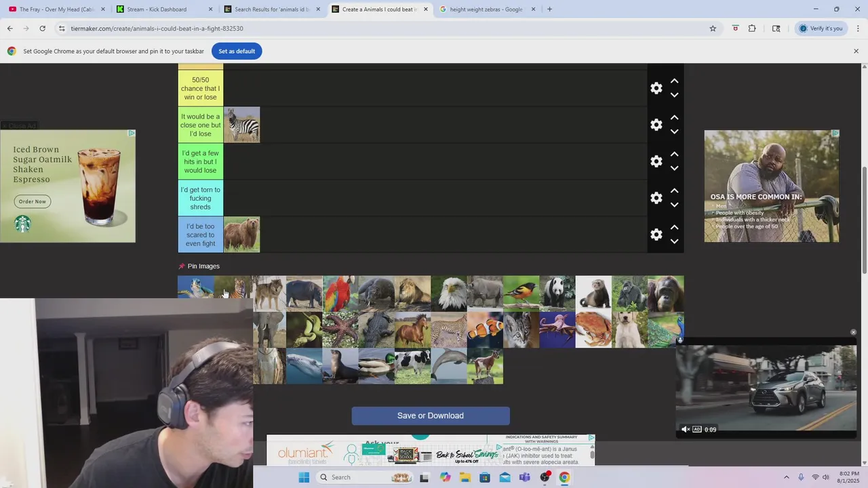Open File Explorer from taskbar
The height and width of the screenshot is (488, 868).
pyautogui.click(x=465, y=477)
